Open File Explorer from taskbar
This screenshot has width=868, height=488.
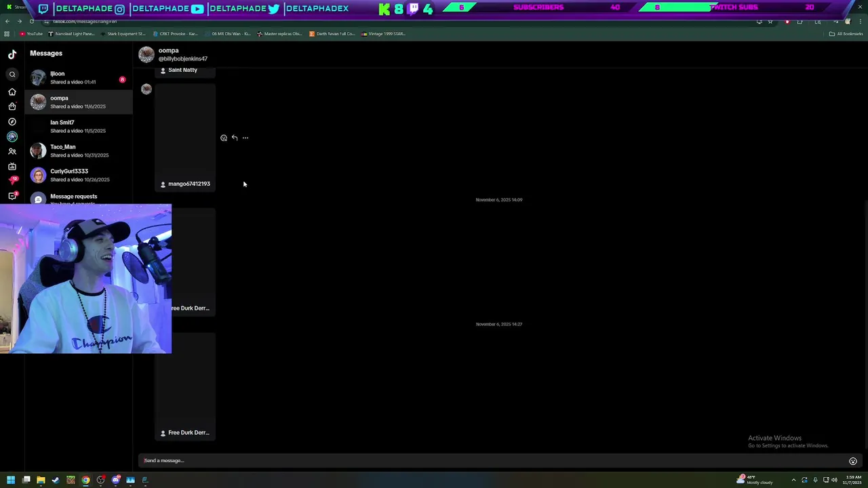point(41,480)
